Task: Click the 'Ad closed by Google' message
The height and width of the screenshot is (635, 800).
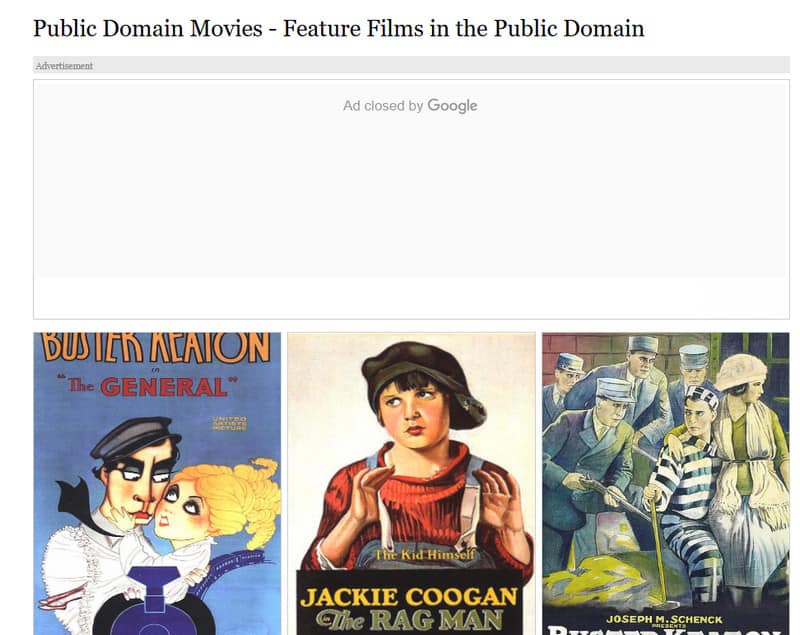Action: 410,106
